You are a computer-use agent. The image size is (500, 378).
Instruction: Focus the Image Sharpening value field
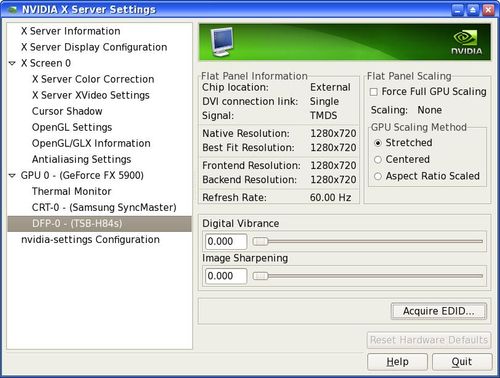226,276
